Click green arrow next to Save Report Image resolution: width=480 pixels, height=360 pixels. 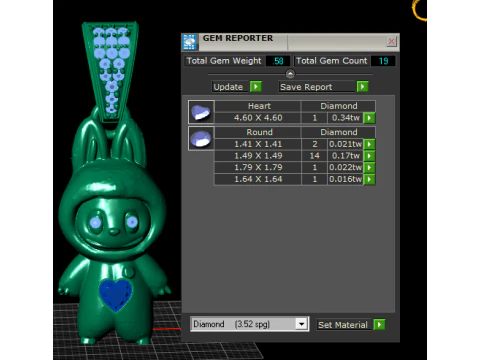tap(362, 87)
